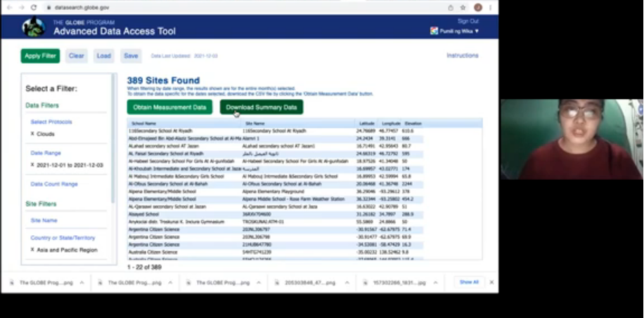Viewport: 644px width, 318px height.
Task: Select Australia Citizen Science 54HTG741239 row
Action: (x=275, y=252)
